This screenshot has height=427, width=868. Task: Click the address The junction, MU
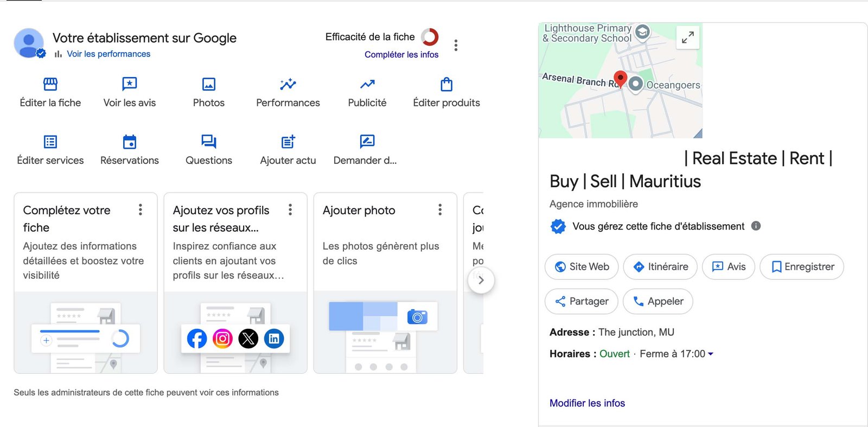[x=636, y=332]
